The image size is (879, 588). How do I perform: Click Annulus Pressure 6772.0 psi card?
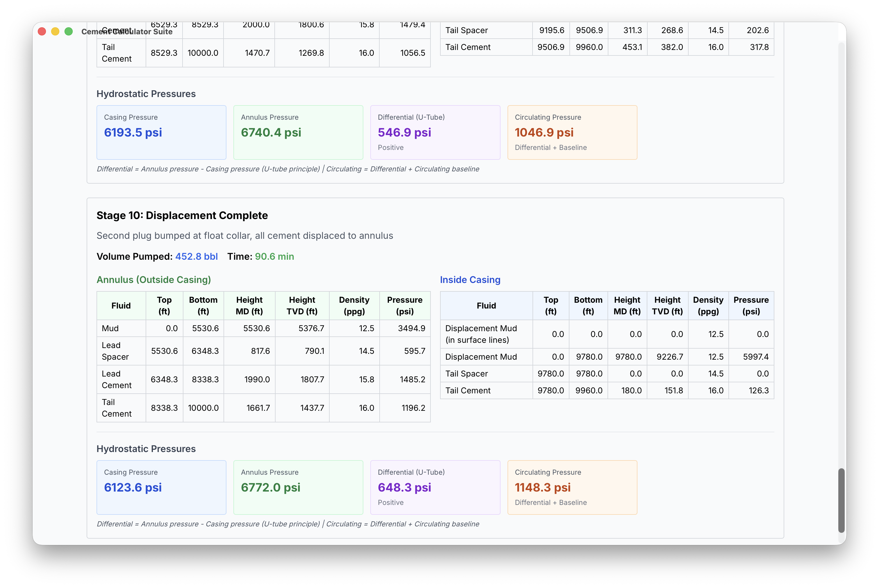tap(298, 487)
